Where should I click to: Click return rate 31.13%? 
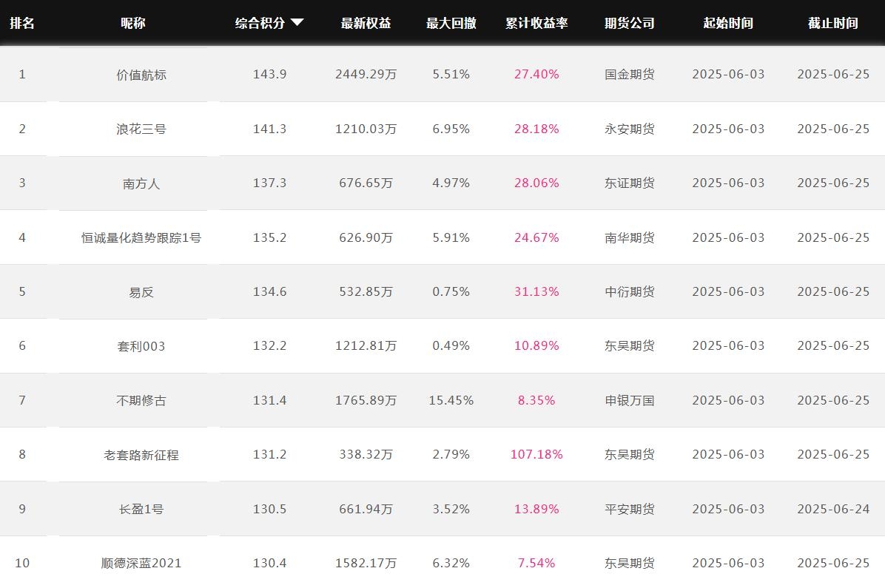536,291
